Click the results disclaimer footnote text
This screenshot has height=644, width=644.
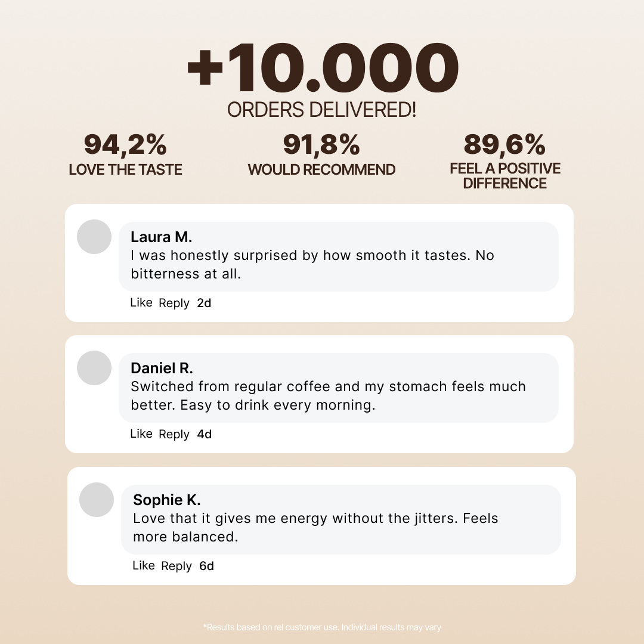[x=322, y=627]
